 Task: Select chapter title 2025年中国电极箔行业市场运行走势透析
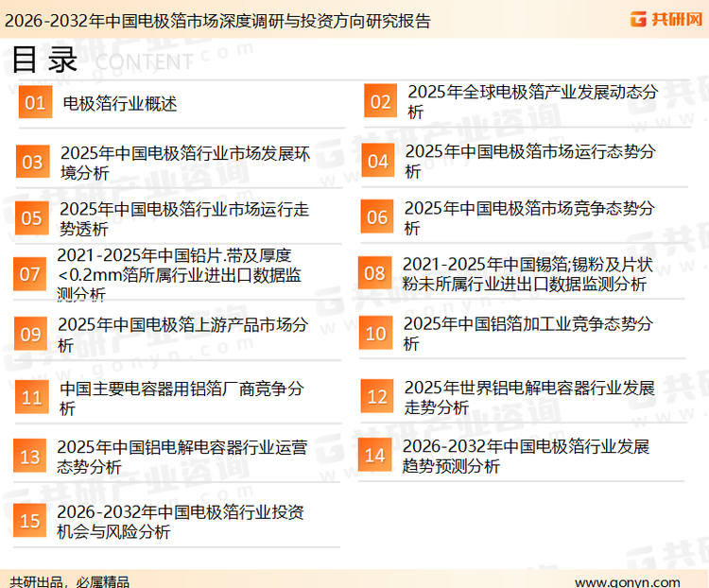(184, 219)
